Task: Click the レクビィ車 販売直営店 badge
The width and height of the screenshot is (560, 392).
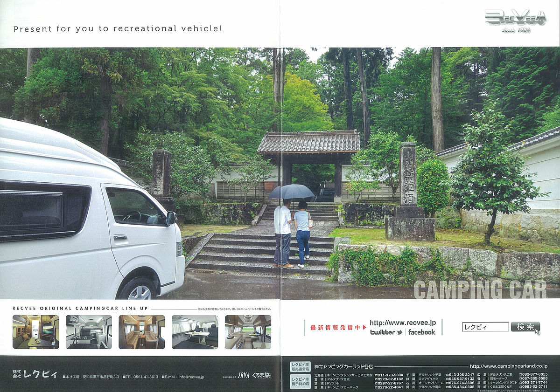Action: [300, 367]
